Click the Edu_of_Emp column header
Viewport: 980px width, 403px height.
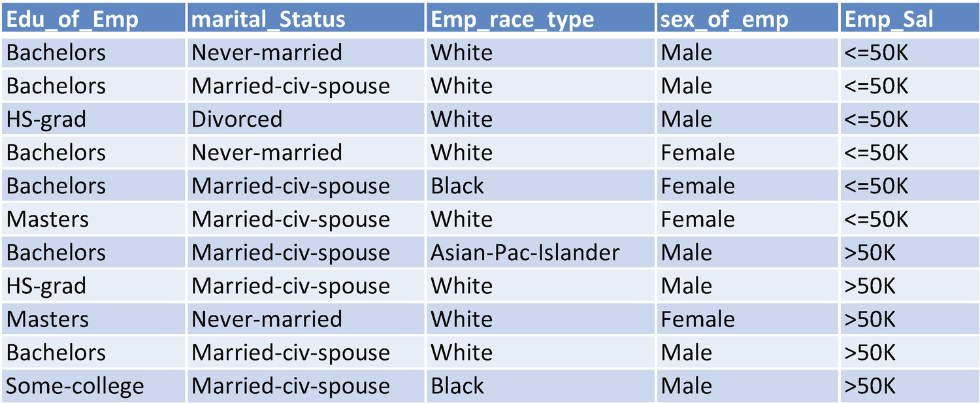pos(72,19)
